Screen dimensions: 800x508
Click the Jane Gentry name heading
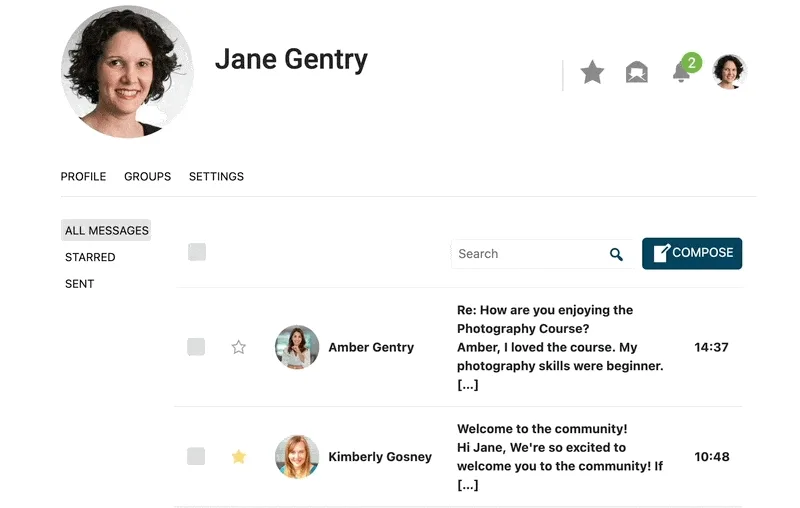point(291,59)
